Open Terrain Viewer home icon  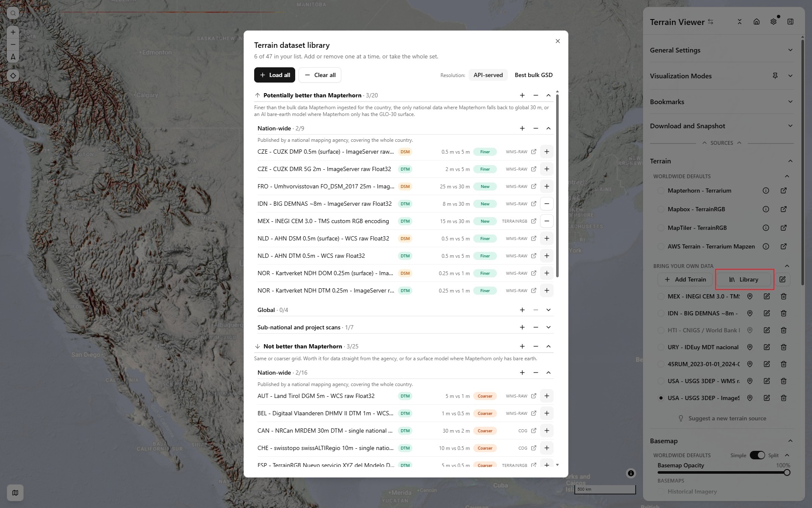(757, 22)
